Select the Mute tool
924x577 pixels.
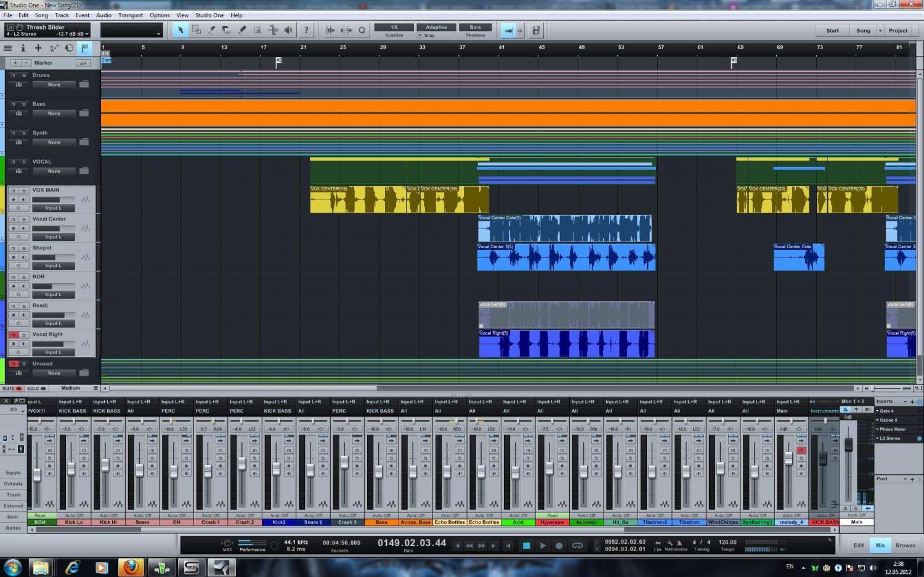pos(257,30)
